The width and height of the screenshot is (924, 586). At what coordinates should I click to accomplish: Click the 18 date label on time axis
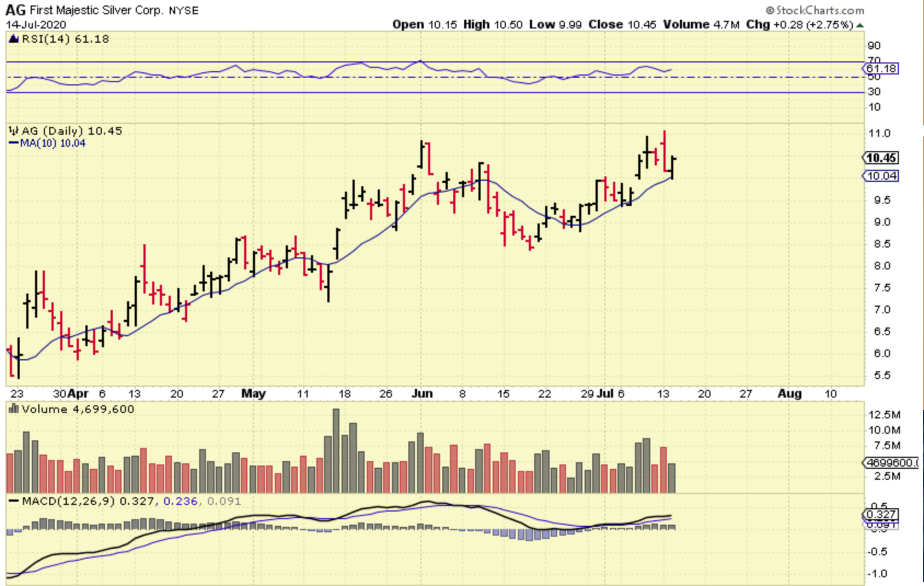click(x=344, y=393)
